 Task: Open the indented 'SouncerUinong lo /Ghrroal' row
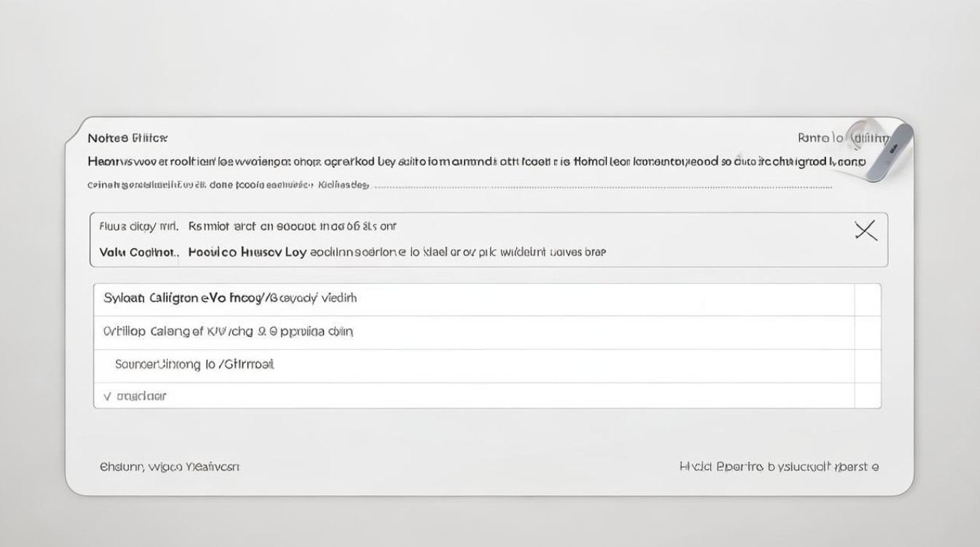[194, 364]
